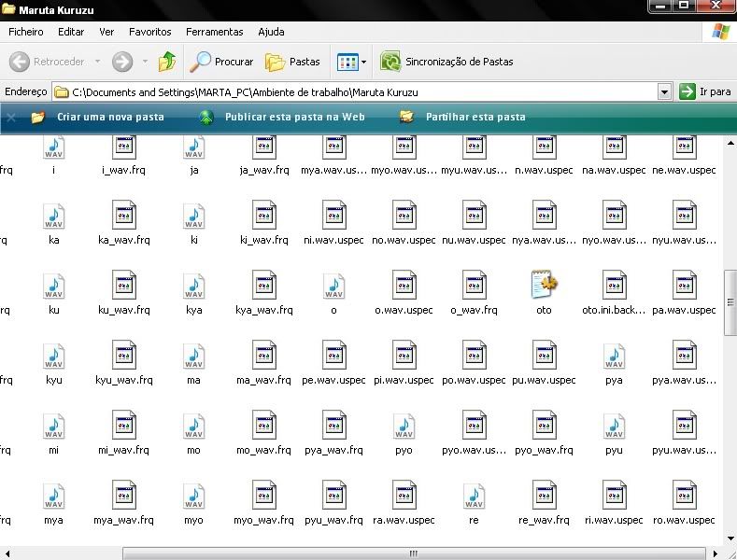The image size is (737, 560).
Task: Select the ku WAV file icon
Action: pos(53,286)
